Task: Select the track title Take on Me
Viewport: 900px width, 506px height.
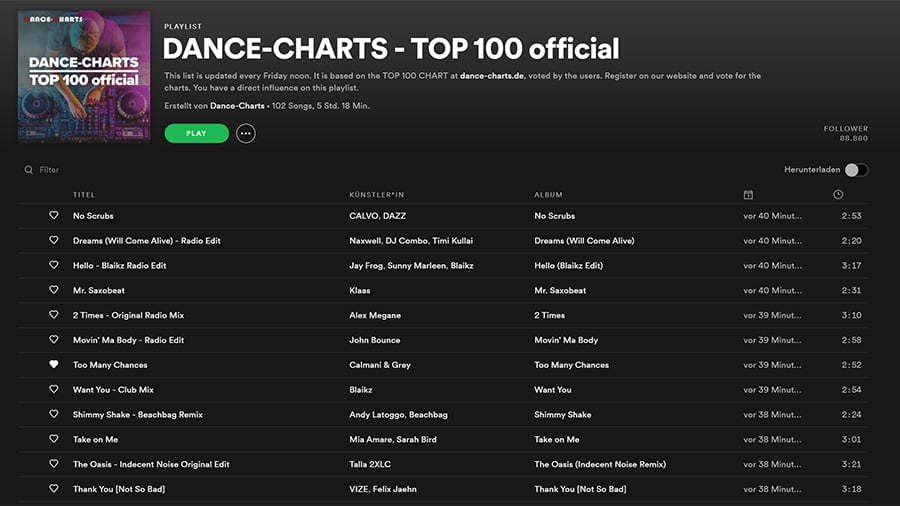Action: 95,439
